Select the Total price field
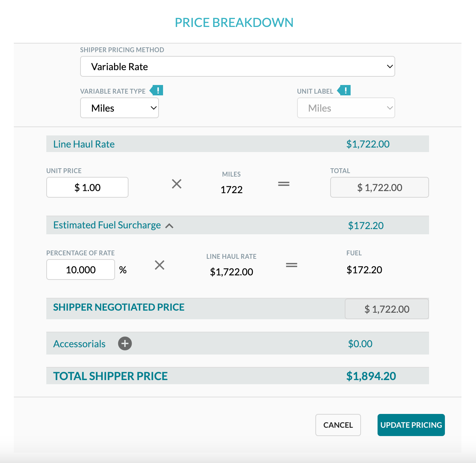Screen dimensions: 476x463 [x=379, y=187]
